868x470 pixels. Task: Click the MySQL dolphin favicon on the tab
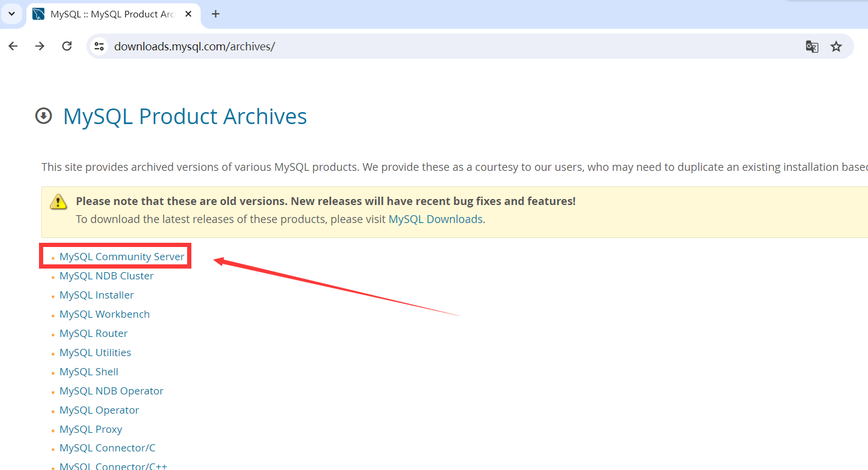[x=38, y=14]
